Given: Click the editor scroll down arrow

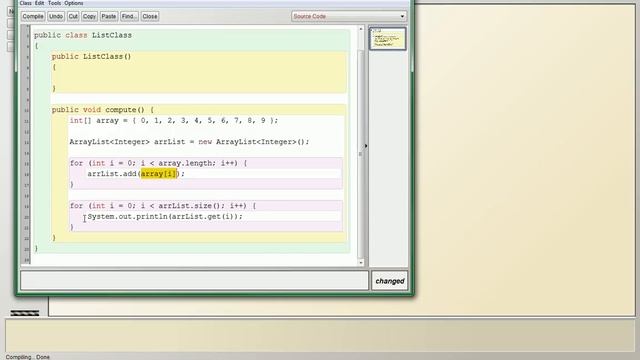Looking at the screenshot, I should coord(361,263).
